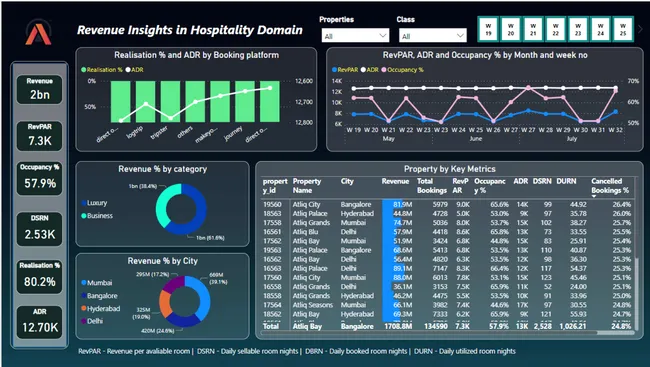This screenshot has height=367, width=650.
Task: Click the week slicer next arrow
Action: pyautogui.click(x=640, y=29)
